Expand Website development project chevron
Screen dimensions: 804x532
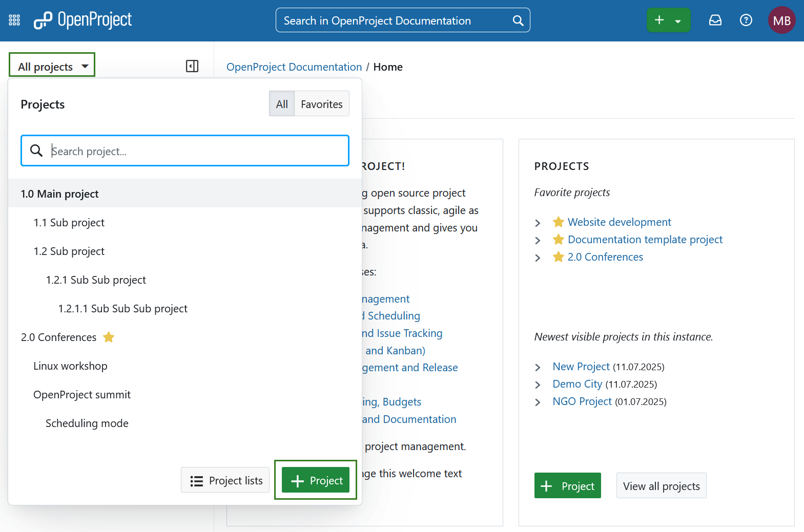point(538,223)
